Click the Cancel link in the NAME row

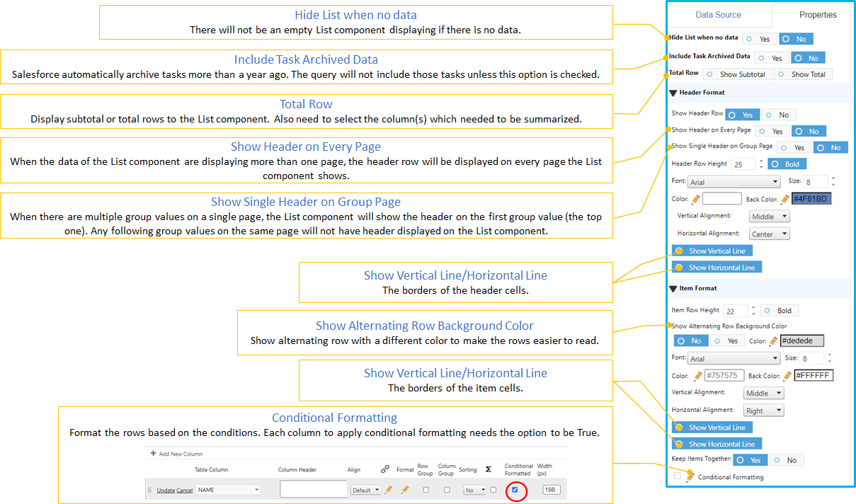(x=184, y=490)
